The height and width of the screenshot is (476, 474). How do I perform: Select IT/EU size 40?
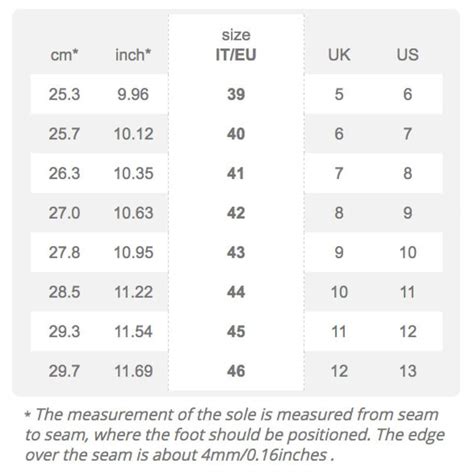[236, 134]
